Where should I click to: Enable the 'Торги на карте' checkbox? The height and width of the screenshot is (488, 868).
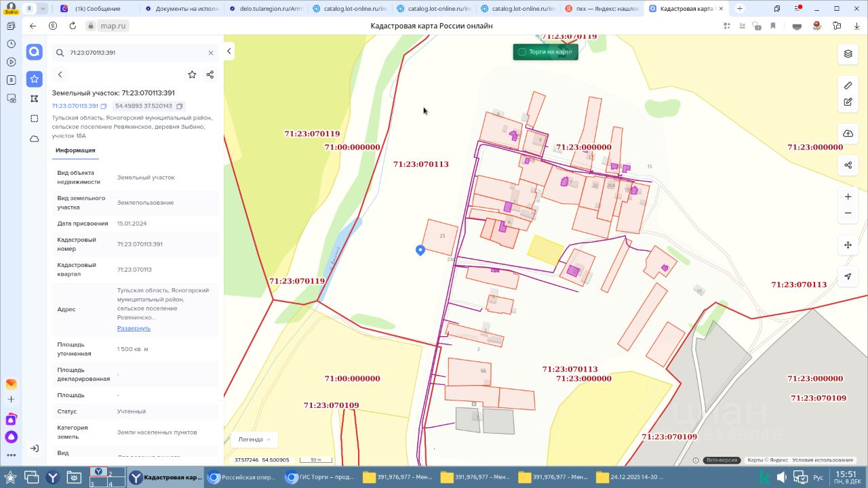522,52
